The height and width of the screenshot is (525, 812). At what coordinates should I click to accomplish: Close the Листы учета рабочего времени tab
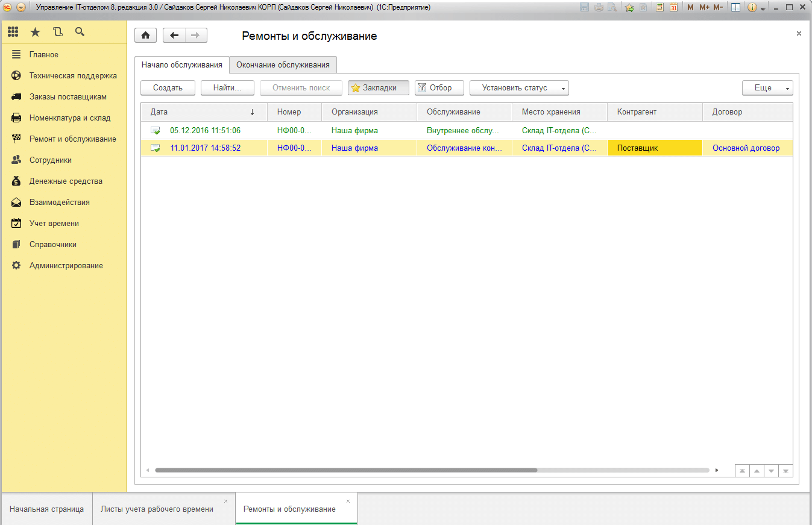(225, 501)
